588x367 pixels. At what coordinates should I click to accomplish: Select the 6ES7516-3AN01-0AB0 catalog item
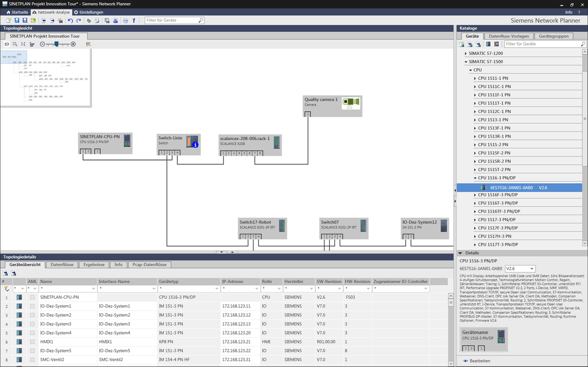(x=520, y=188)
